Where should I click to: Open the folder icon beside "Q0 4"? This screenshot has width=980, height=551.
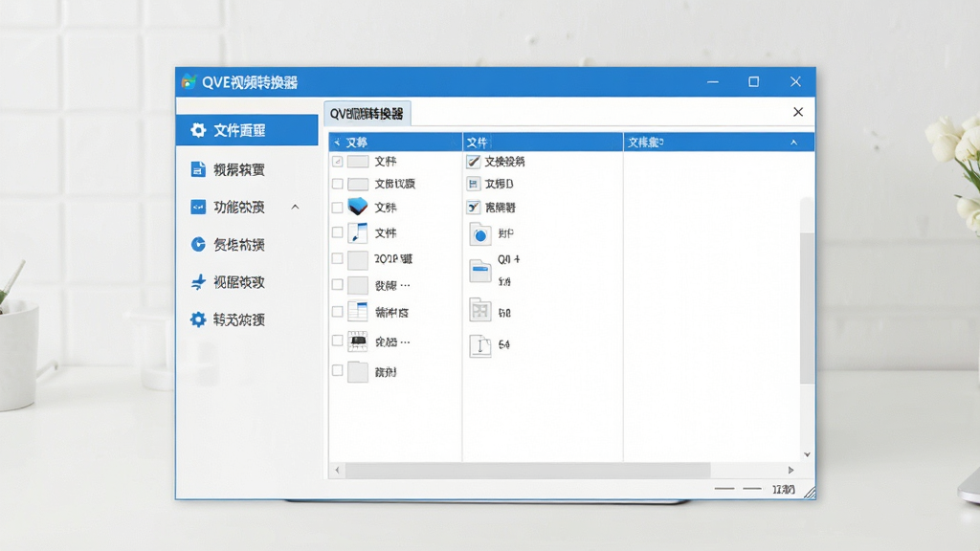click(480, 271)
